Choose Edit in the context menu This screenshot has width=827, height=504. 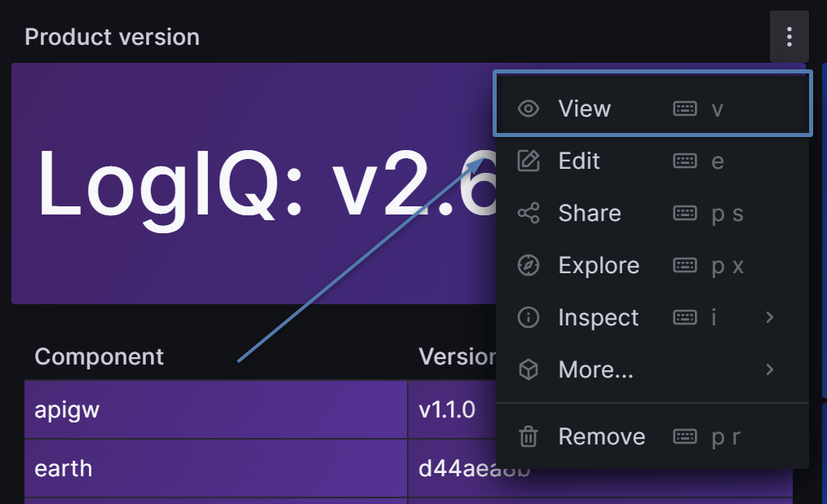click(579, 161)
